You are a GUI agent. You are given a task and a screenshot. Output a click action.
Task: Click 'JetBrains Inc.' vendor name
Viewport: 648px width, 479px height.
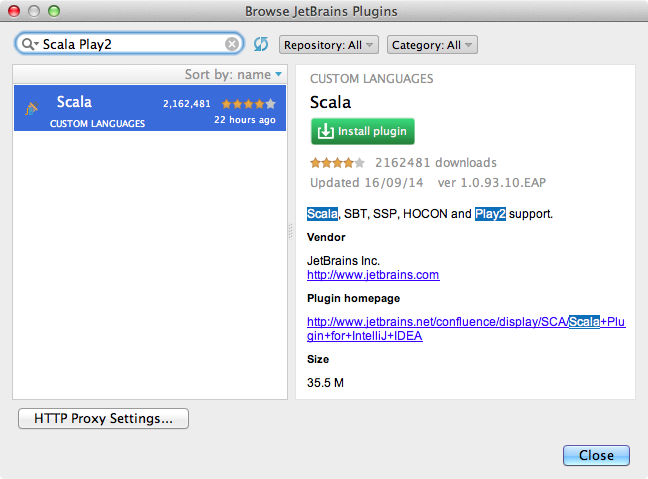343,261
